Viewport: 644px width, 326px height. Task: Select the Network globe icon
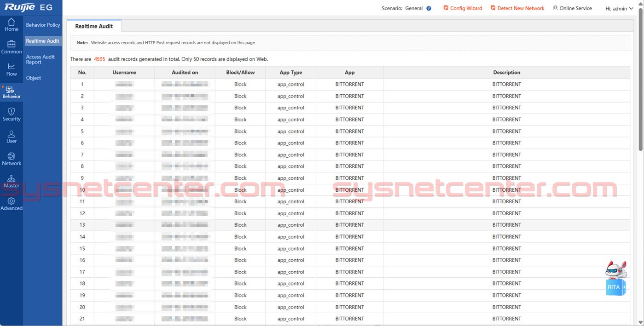click(x=12, y=156)
